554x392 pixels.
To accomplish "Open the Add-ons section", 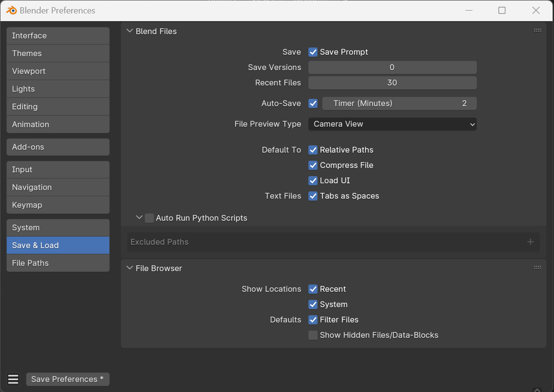I will [x=58, y=147].
